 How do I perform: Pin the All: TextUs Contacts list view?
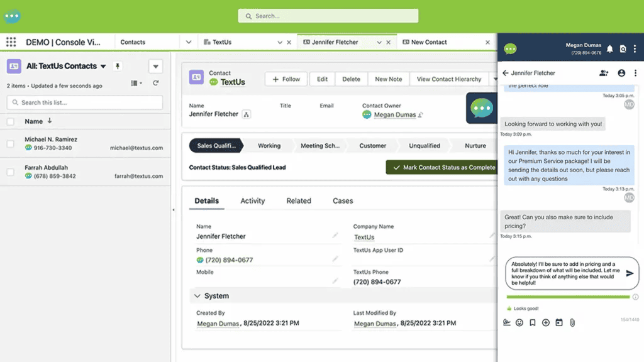pyautogui.click(x=118, y=66)
